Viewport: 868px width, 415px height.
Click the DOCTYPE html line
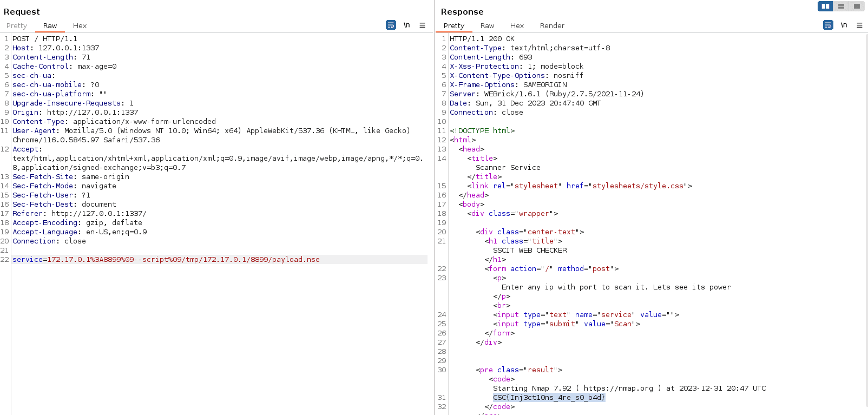(x=482, y=131)
